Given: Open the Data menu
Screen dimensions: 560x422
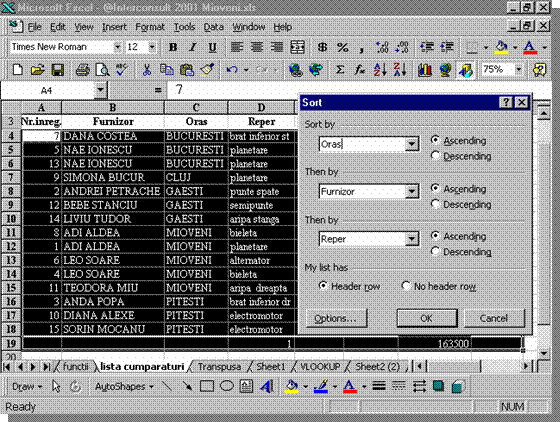Looking at the screenshot, I should [x=213, y=27].
